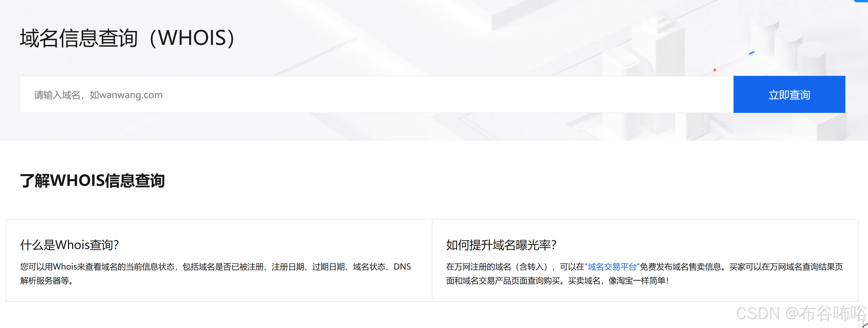This screenshot has height=328, width=868.
Task: Click the word DNS in description
Action: pyautogui.click(x=402, y=267)
